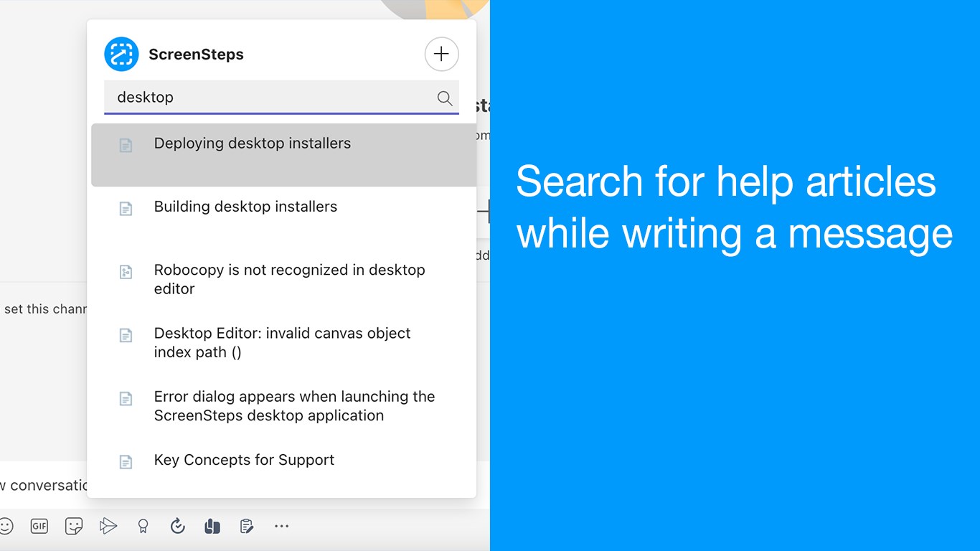Open 'Desktop Editor: invalid canvas object index path ()'
Screen dimensions: 980x551
click(x=283, y=343)
